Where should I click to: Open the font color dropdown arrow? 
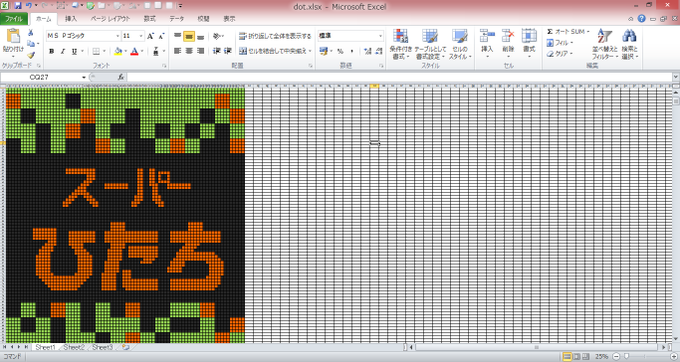pyautogui.click(x=142, y=51)
